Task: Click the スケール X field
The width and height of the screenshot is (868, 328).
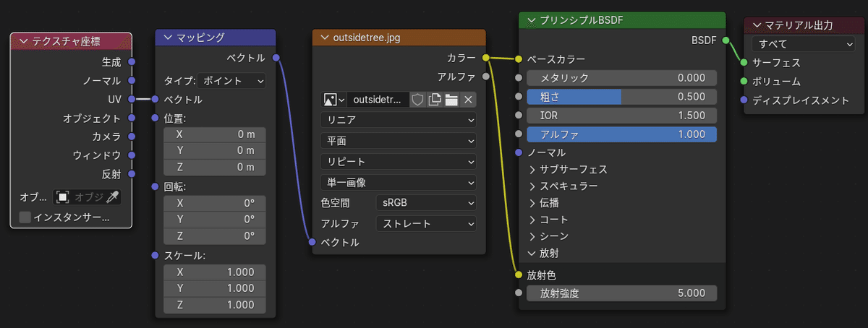Action: click(214, 272)
